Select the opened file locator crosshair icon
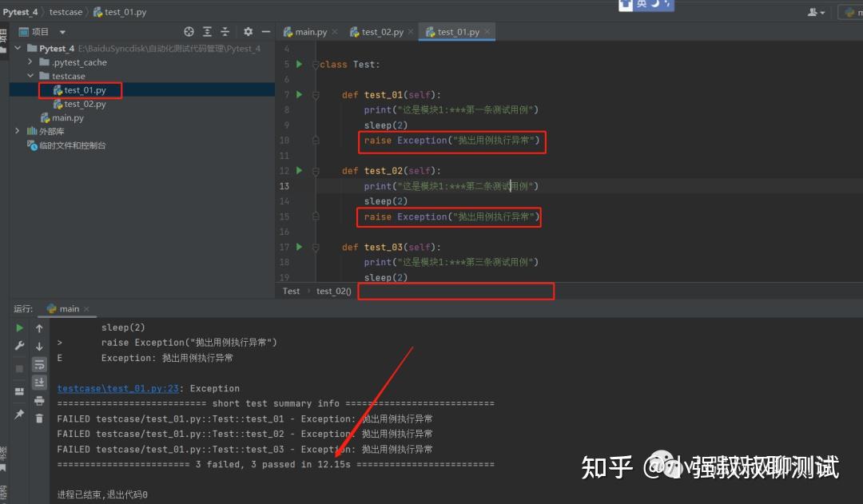The image size is (863, 504). 189,32
